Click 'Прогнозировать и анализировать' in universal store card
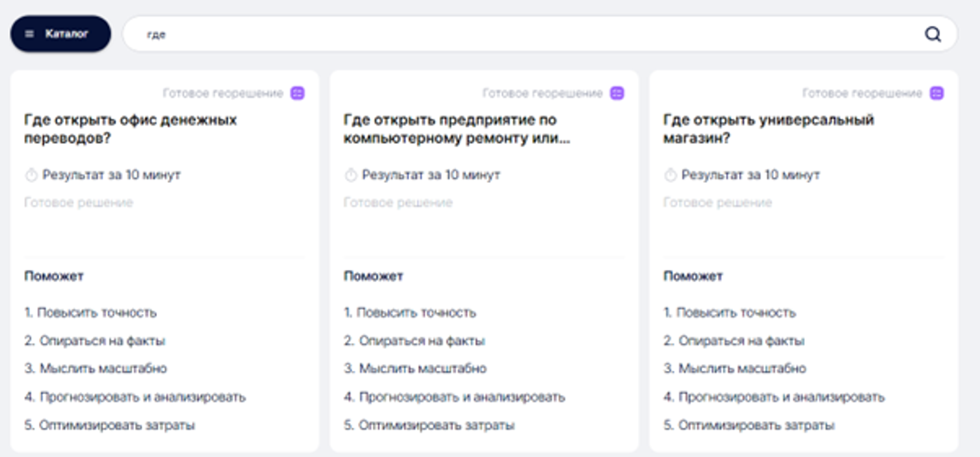 781,397
